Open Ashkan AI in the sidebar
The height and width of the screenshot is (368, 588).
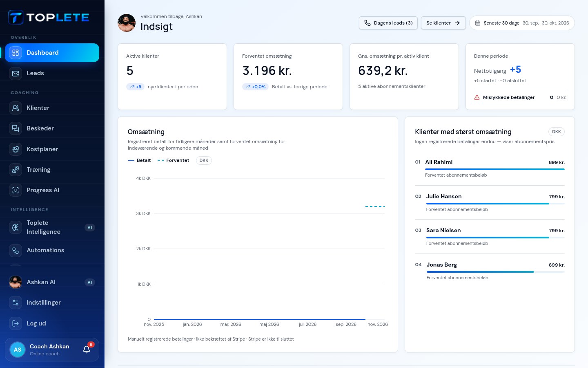tap(52, 282)
